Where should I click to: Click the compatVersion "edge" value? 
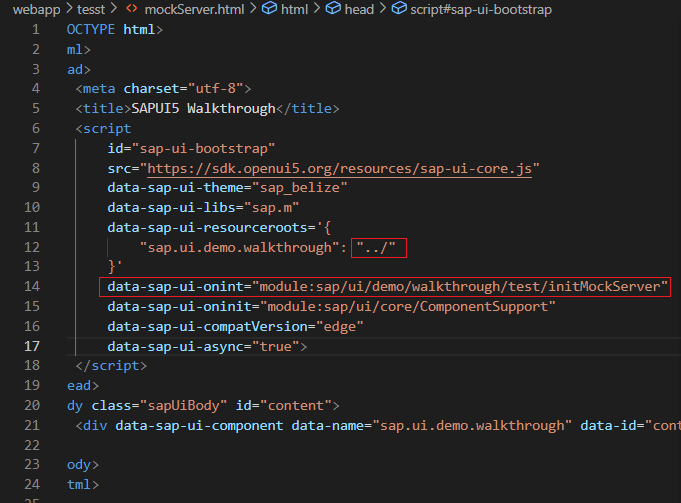[x=340, y=327]
